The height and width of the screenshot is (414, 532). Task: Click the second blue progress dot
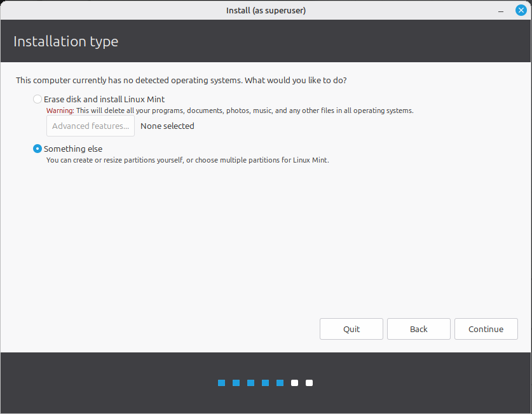click(236, 383)
